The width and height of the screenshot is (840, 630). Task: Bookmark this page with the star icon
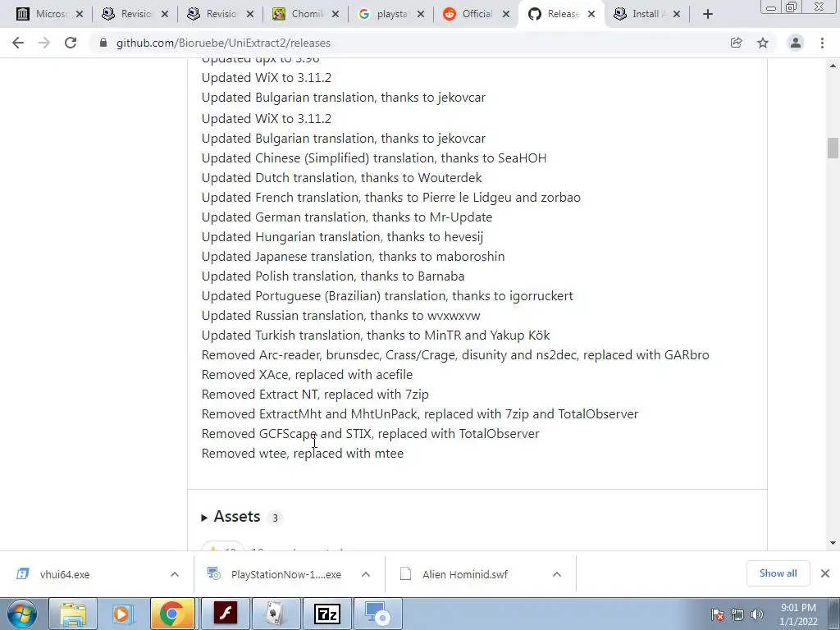[x=763, y=43]
